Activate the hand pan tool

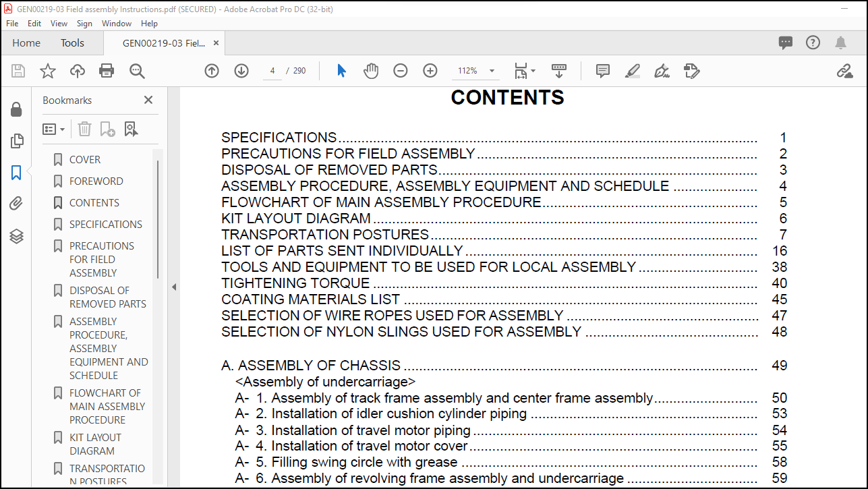pyautogui.click(x=371, y=71)
